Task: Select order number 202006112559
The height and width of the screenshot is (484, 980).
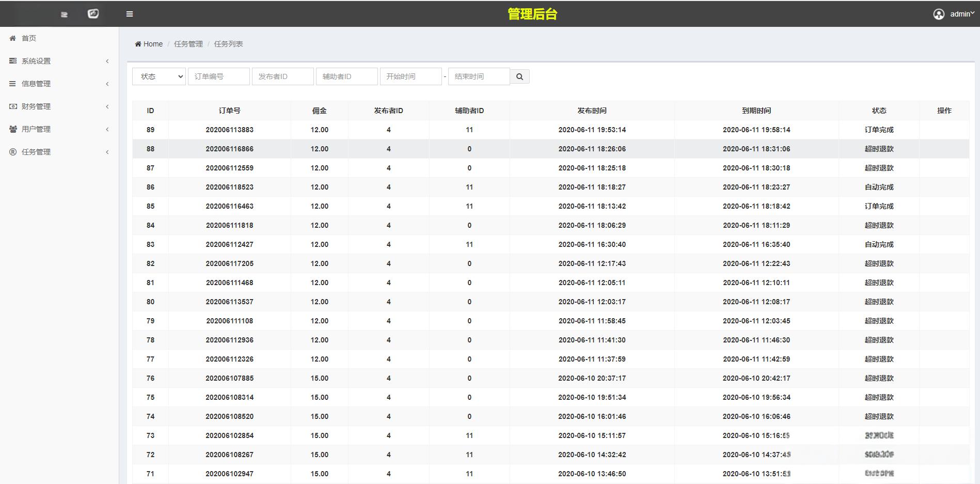Action: tap(230, 168)
